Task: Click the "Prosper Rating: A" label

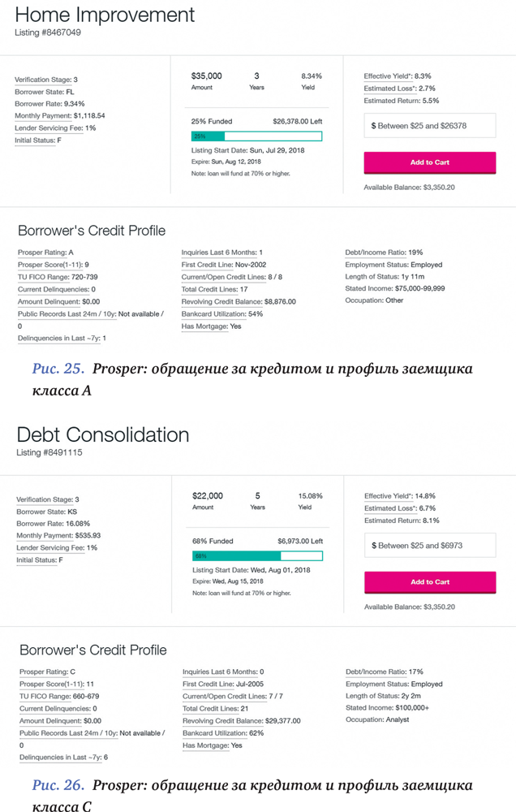Action: click(45, 253)
